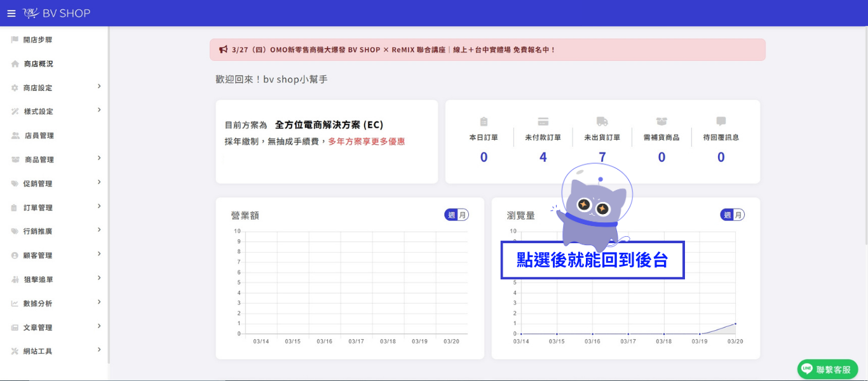868x381 pixels.
Task: Expand the 行銷推廣 submenu arrow
Action: [x=99, y=230]
